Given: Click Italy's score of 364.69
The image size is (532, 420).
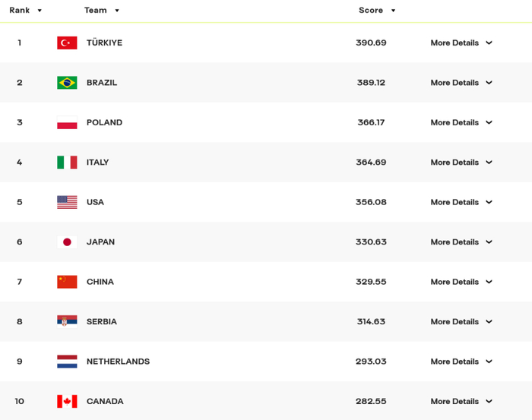Looking at the screenshot, I should pos(371,163).
